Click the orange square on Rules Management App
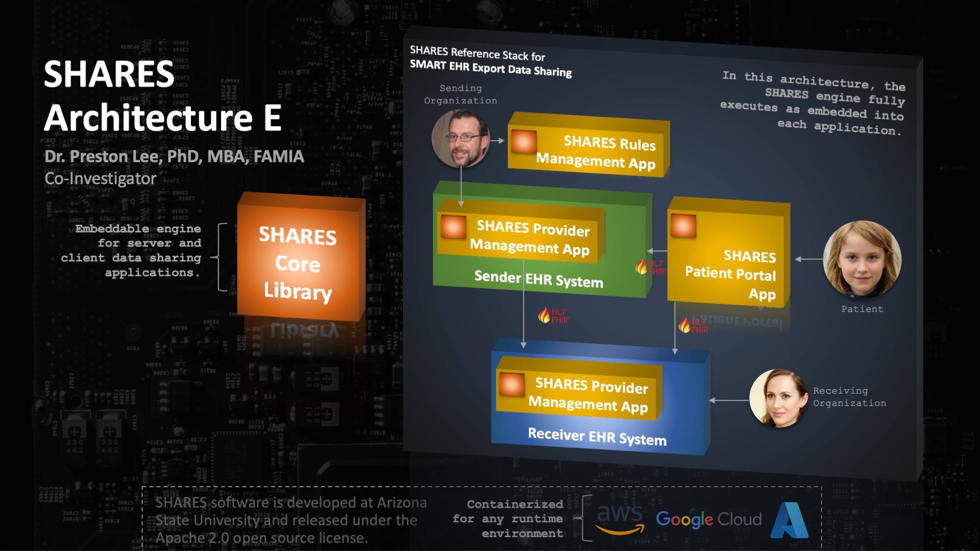980x551 pixels. (523, 141)
